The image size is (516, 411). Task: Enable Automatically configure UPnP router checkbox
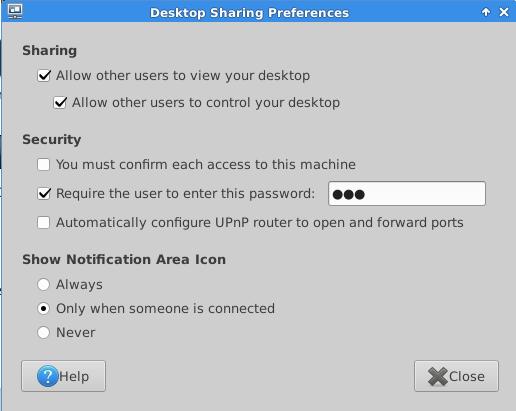44,222
